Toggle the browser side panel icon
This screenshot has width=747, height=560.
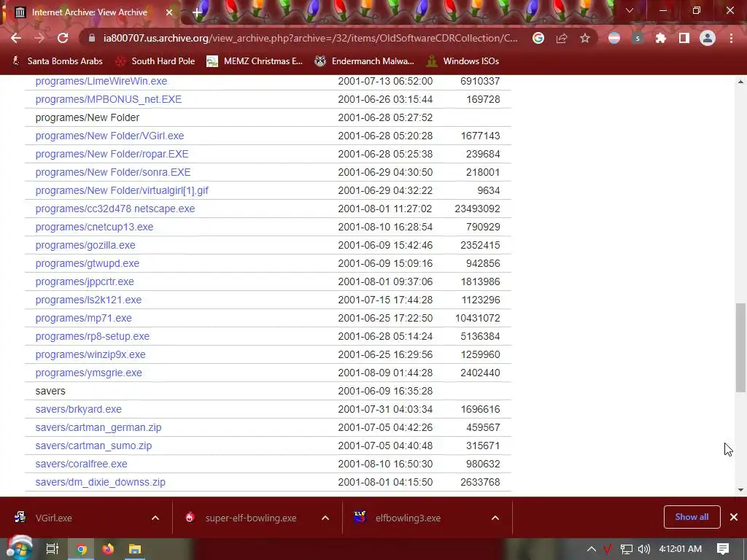684,38
